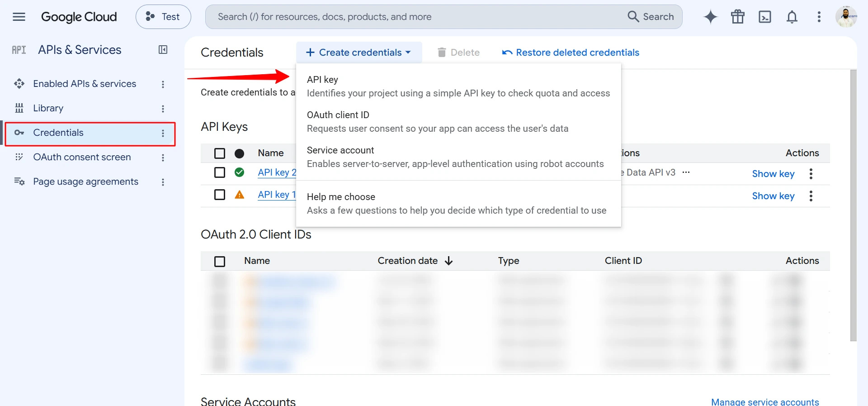Open the API key 2 link
Image resolution: width=868 pixels, height=406 pixels.
point(277,172)
